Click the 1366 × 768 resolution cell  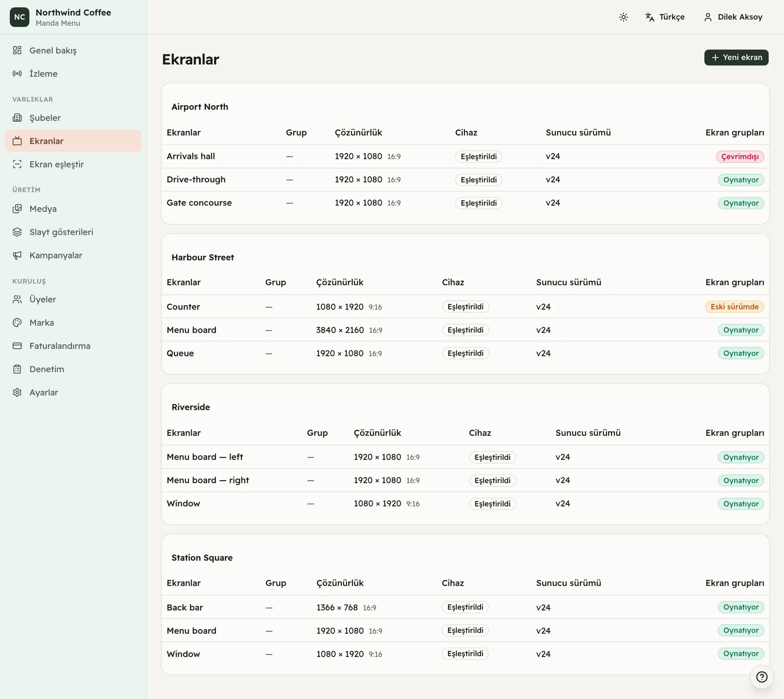coord(346,607)
